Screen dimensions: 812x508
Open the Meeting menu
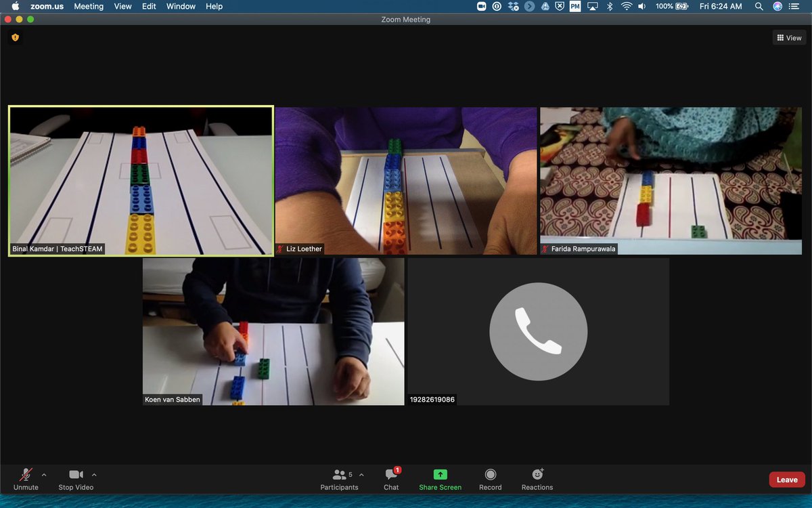coord(89,6)
